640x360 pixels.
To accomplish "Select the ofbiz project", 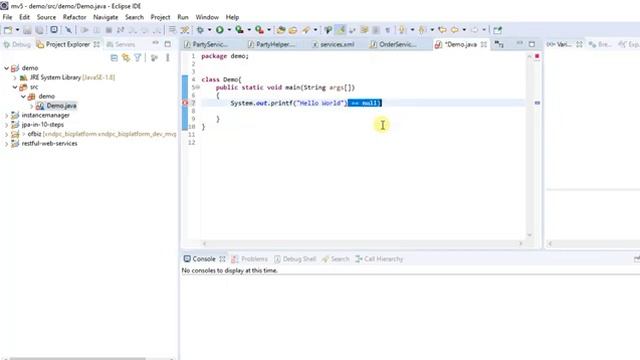I will click(x=34, y=134).
